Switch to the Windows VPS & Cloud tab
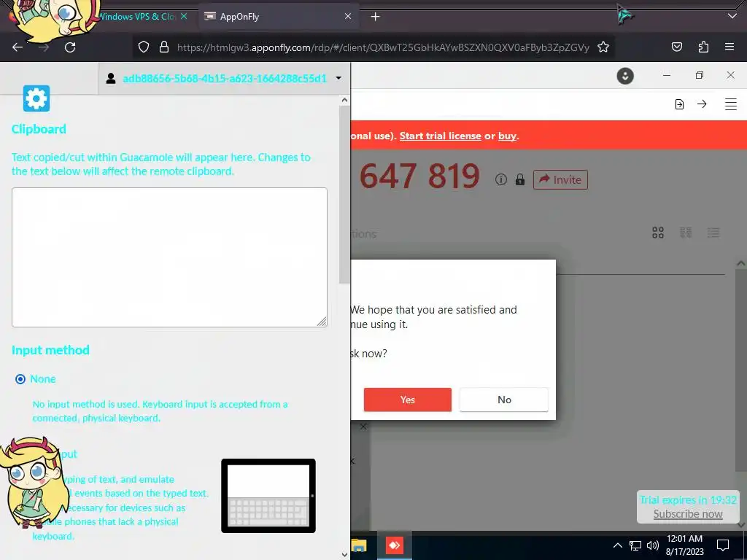 [x=136, y=17]
